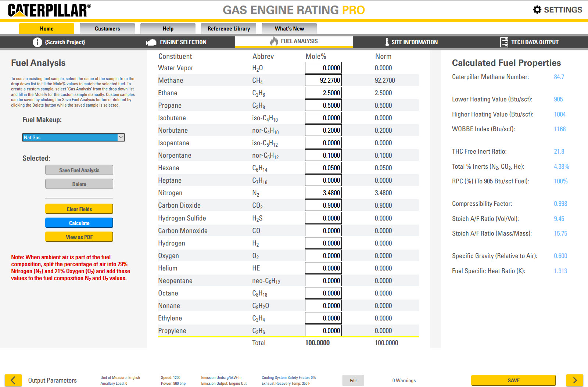Go back with the left arrow button
The image size is (588, 387).
click(x=13, y=380)
